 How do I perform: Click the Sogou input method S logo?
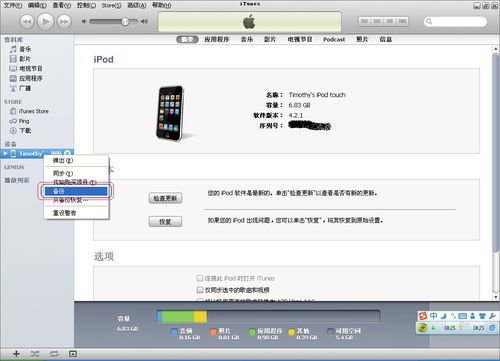423,316
